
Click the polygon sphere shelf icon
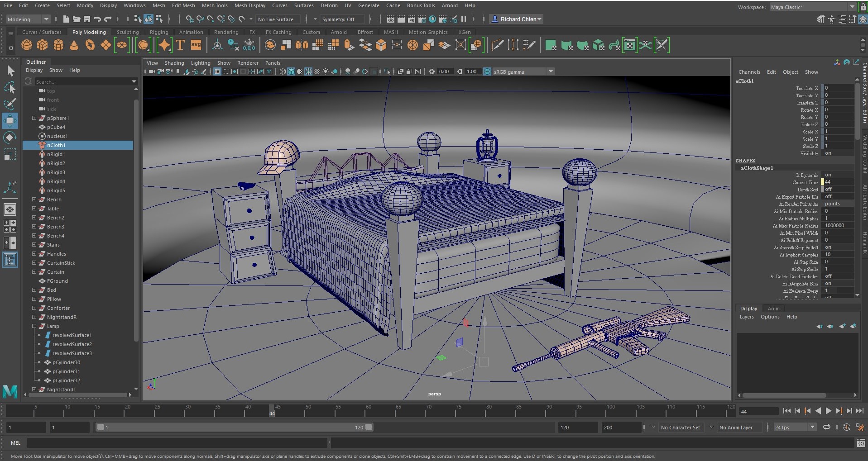click(x=27, y=45)
